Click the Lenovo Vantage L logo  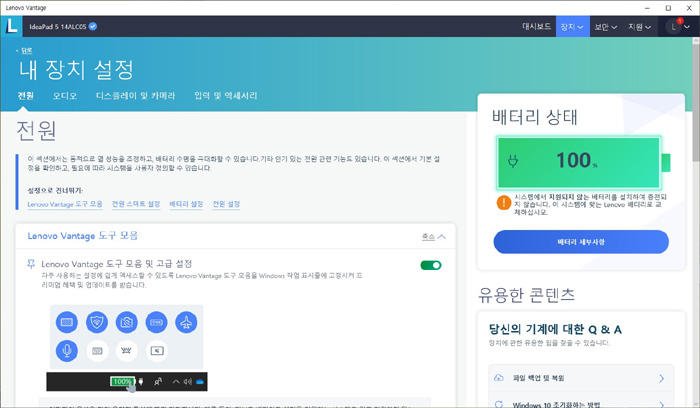pos(11,26)
